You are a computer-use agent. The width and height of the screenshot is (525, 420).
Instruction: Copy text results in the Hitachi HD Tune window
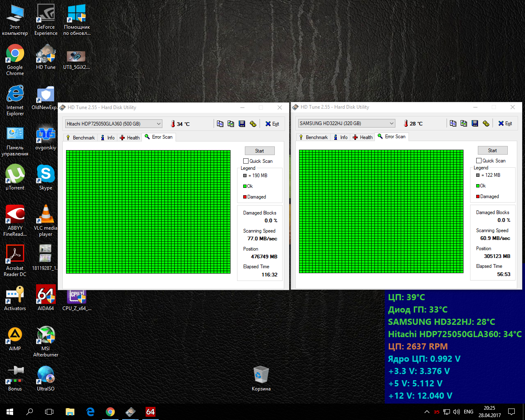(x=220, y=124)
